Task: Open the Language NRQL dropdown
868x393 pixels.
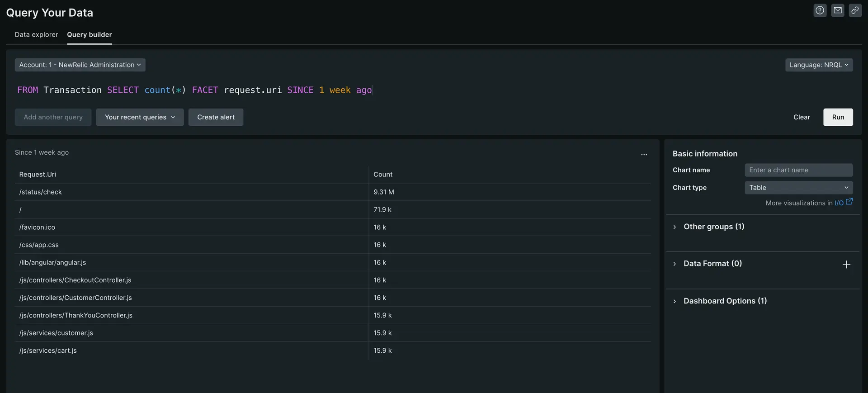Action: pyautogui.click(x=819, y=65)
